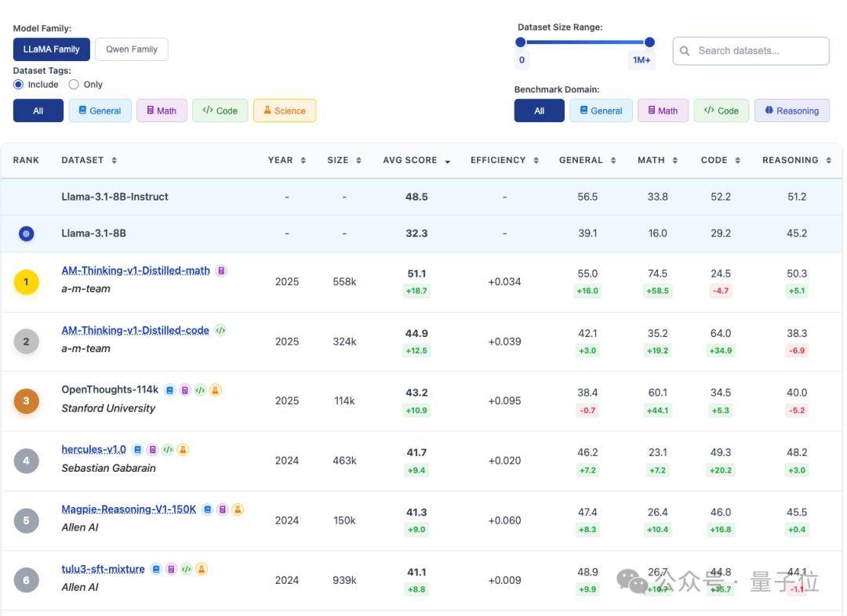
Task: Click rank 5 badge
Action: [26, 520]
